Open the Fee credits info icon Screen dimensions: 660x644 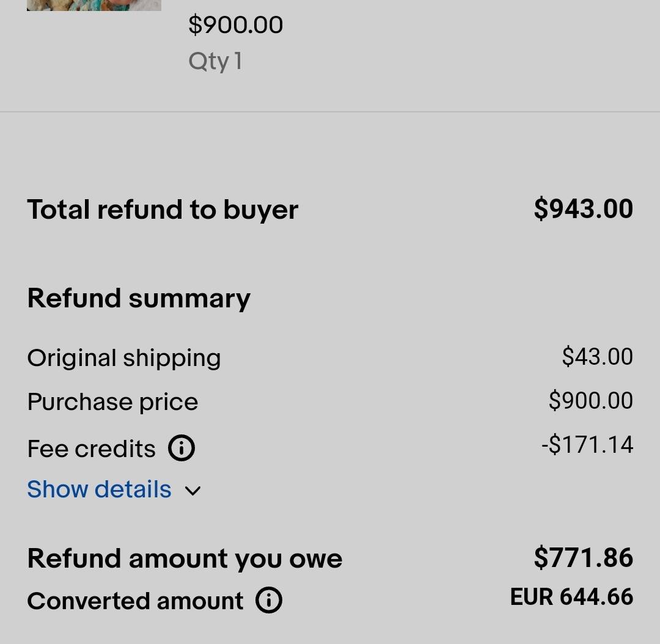coord(182,448)
